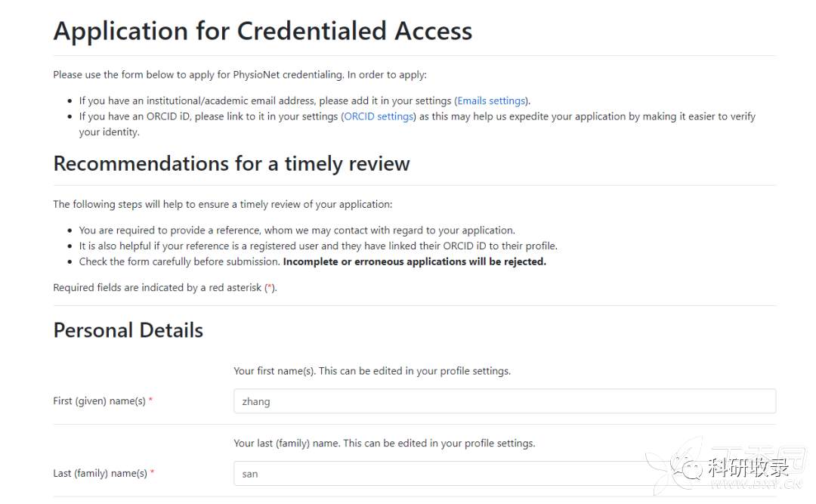Click the 'Your first name(s)' help text

point(372,371)
